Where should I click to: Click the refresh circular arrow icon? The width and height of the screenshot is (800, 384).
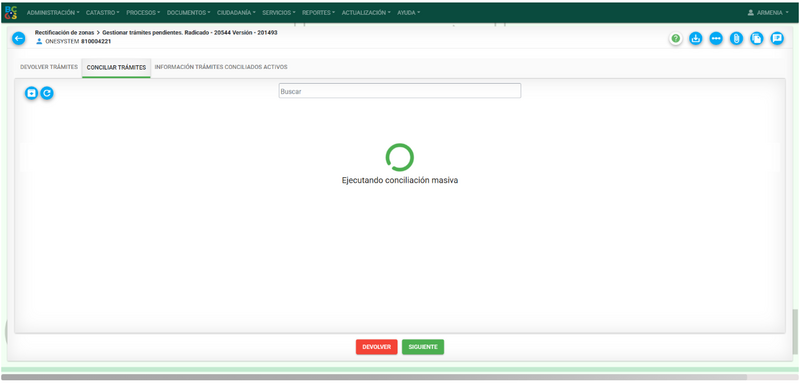[47, 93]
